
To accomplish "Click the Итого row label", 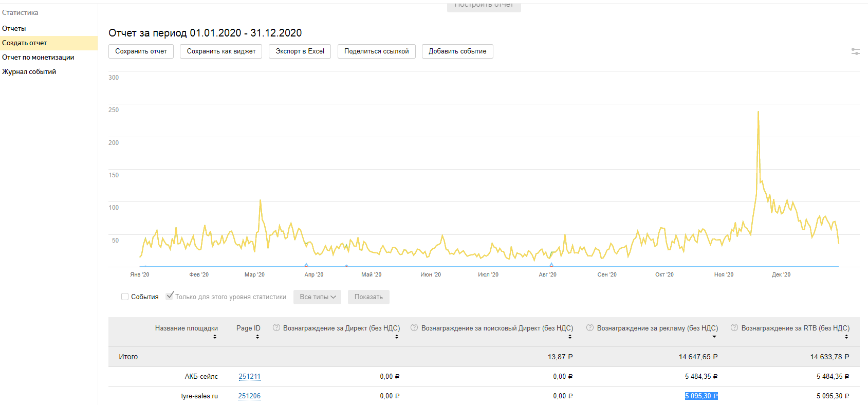I will pos(128,357).
